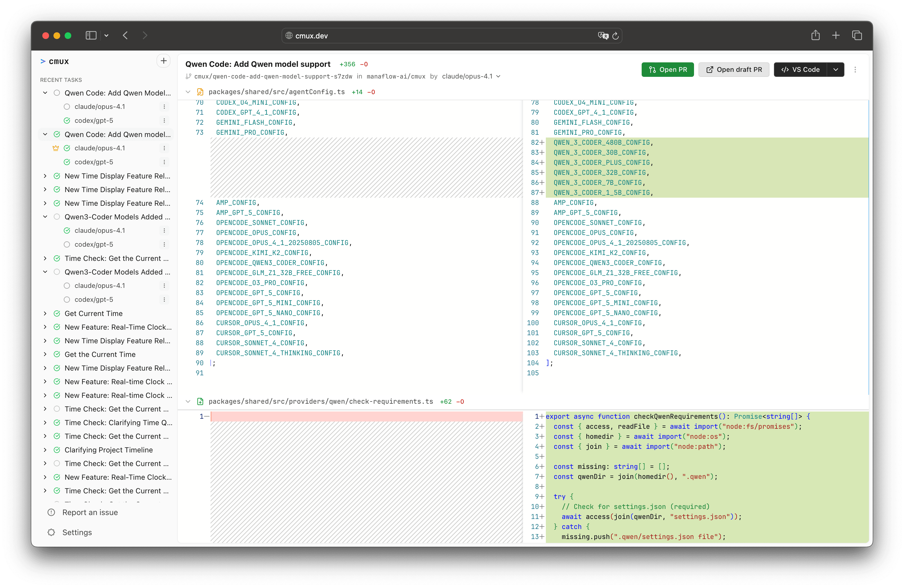
Task: Expand the Clarifying Project Timeline task
Action: (x=45, y=450)
